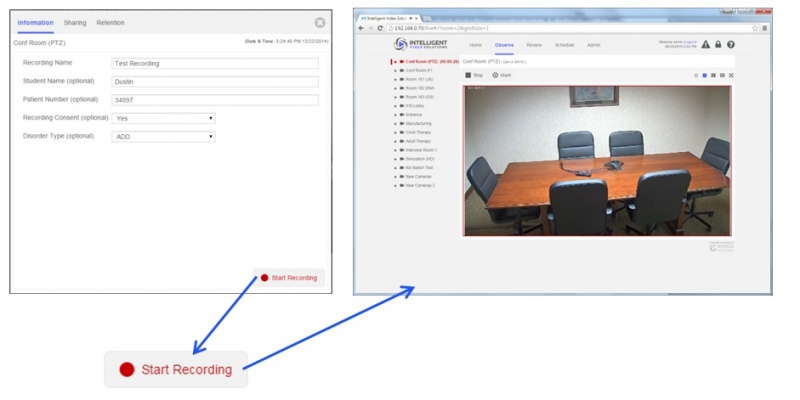Click the browser forward arrow

point(370,28)
